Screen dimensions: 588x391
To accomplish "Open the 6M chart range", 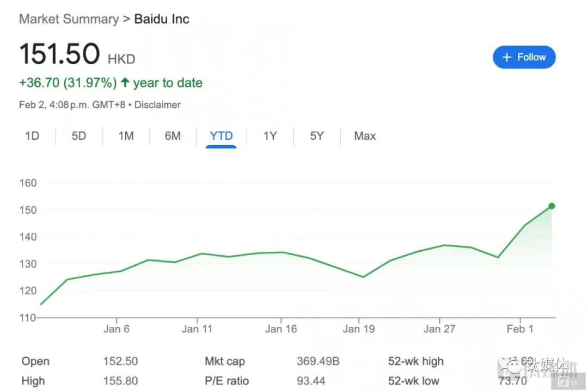I will pos(173,136).
